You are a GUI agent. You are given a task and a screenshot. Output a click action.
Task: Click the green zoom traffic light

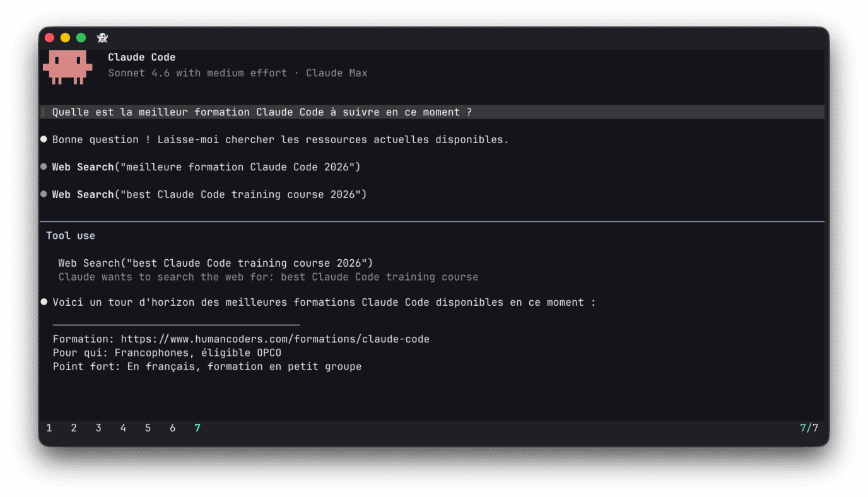click(x=80, y=37)
